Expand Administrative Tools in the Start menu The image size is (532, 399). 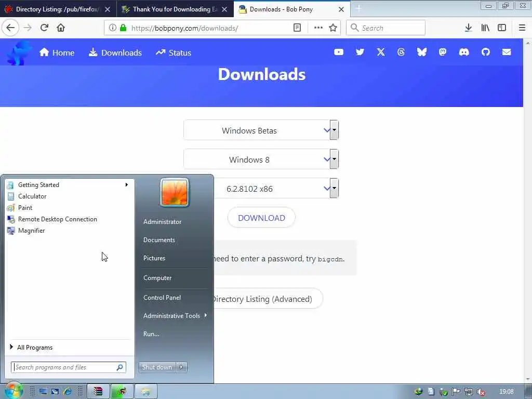coord(175,315)
